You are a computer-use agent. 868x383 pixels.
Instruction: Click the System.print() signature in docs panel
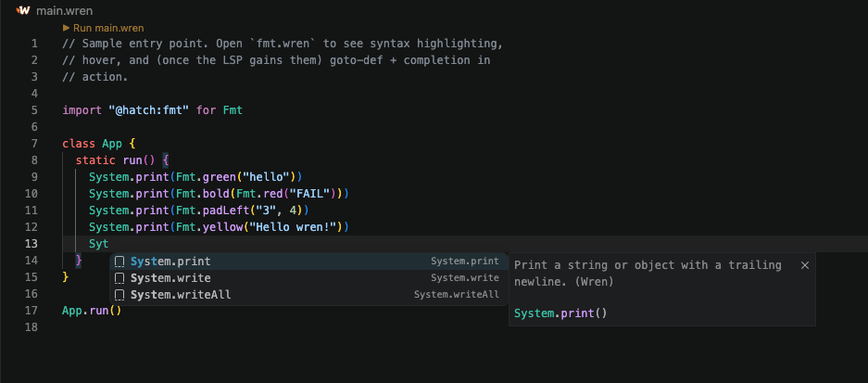point(560,313)
